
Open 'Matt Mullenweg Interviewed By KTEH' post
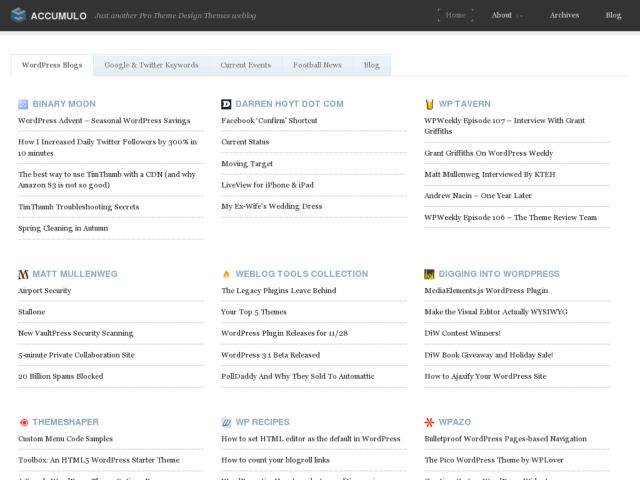[x=490, y=174]
